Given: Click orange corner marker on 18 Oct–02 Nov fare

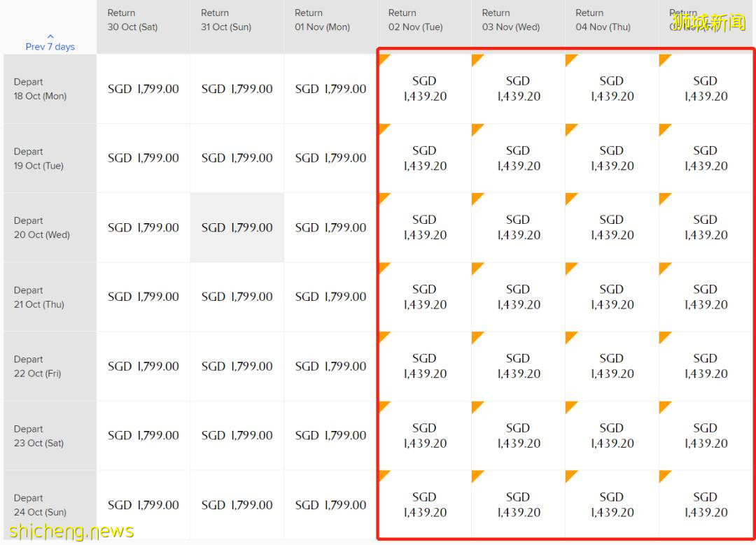Looking at the screenshot, I should [x=383, y=59].
